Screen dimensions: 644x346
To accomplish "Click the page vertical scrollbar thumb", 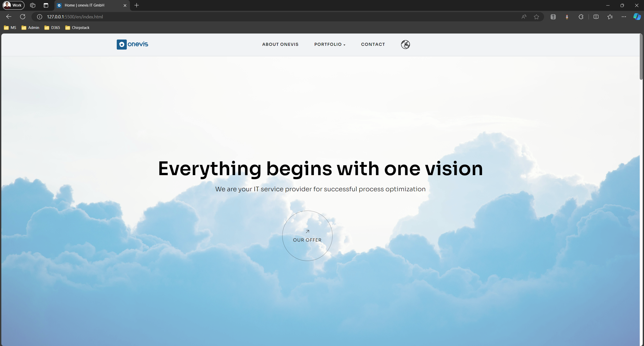I will 641,57.
